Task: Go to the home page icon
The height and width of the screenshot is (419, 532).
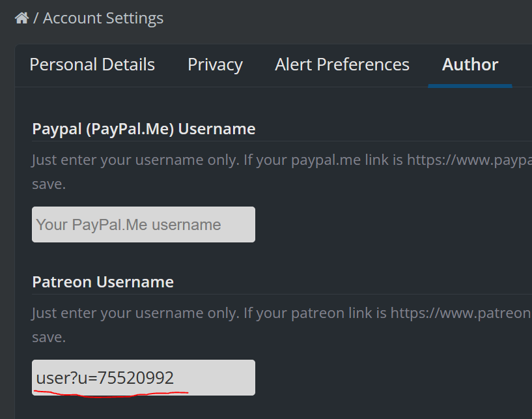Action: [x=21, y=18]
